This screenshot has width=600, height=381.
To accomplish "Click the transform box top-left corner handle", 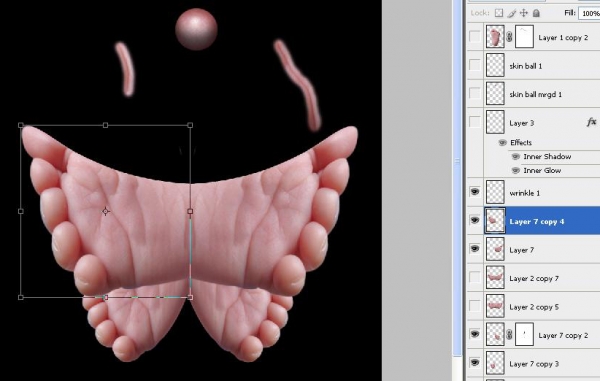I will 21,125.
